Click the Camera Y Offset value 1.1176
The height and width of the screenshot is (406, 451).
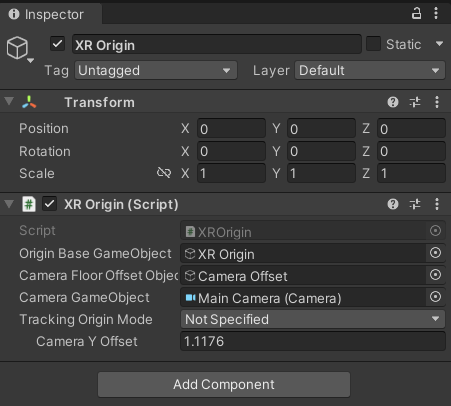click(x=313, y=341)
